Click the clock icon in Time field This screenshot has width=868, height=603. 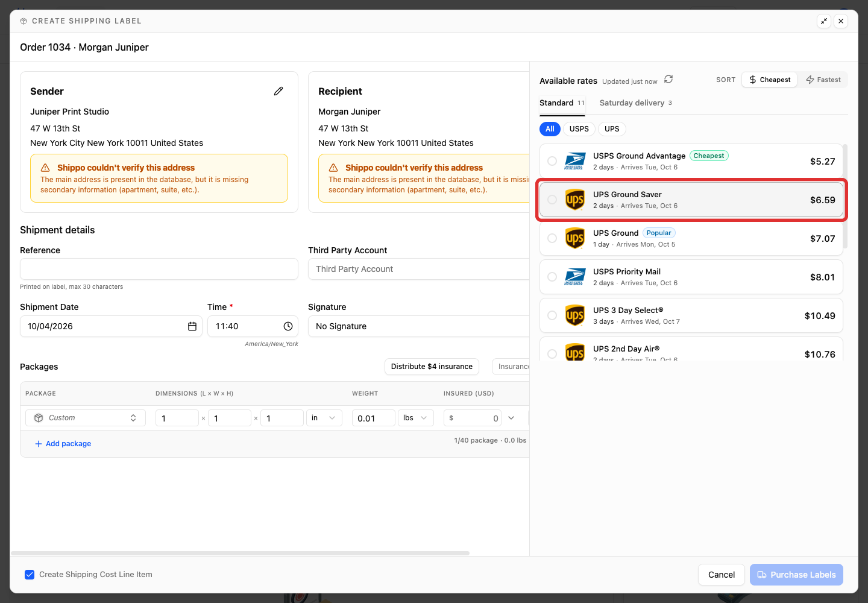tap(288, 326)
